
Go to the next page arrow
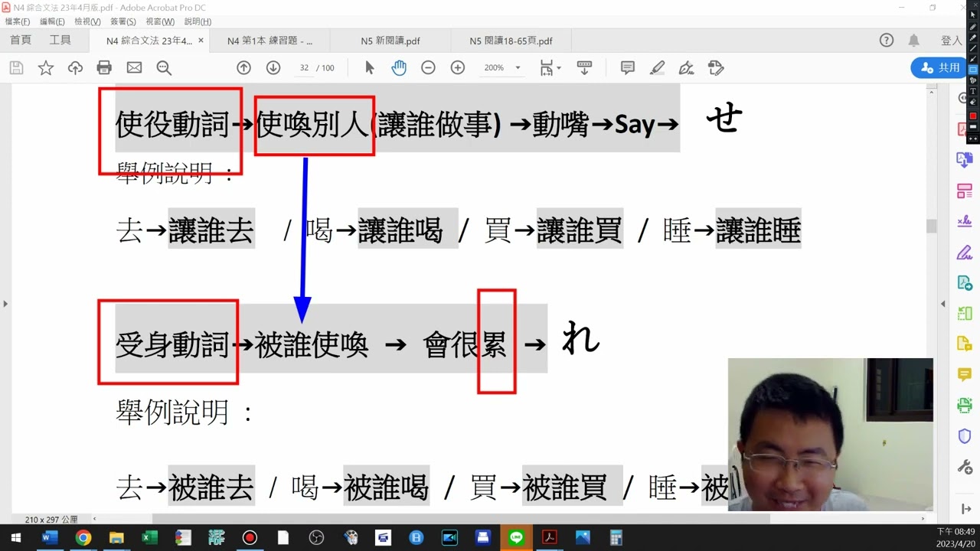tap(273, 68)
